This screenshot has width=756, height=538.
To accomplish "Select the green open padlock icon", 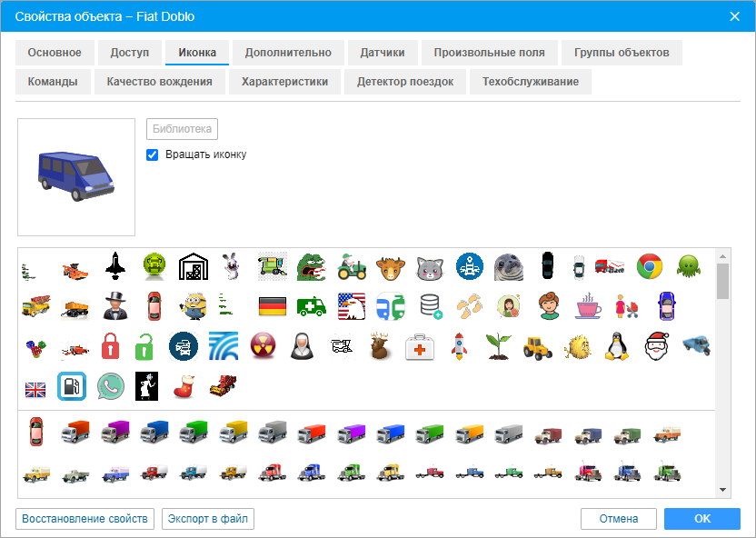I will [144, 346].
